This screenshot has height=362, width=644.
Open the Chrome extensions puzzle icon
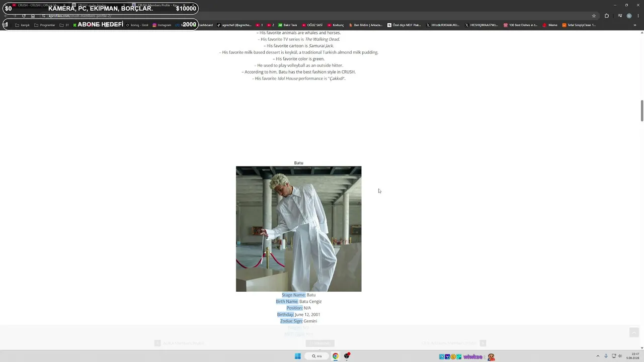(x=606, y=16)
